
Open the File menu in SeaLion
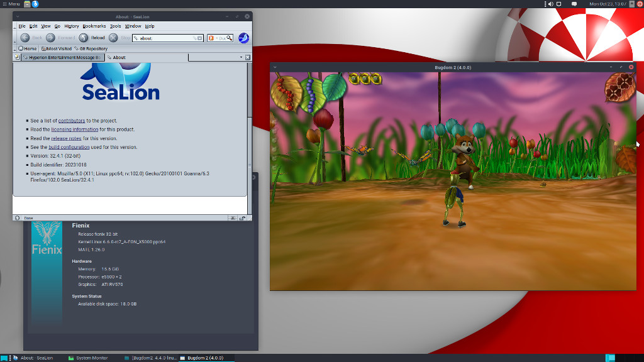click(x=22, y=26)
